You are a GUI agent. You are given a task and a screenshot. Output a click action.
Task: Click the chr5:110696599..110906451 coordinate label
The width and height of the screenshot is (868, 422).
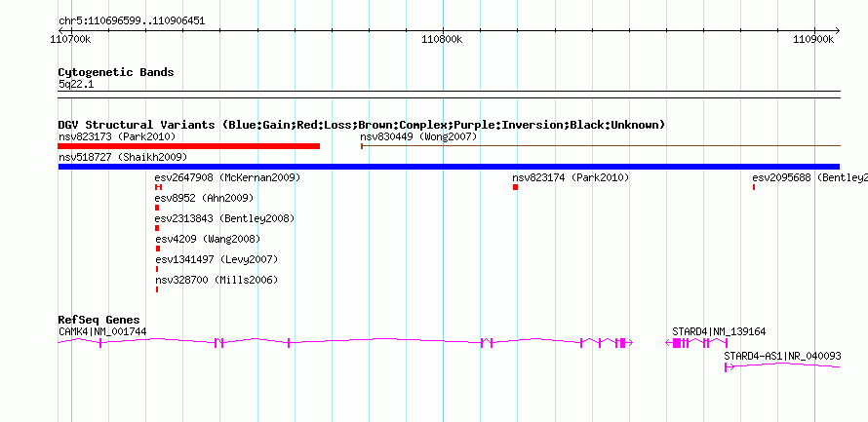[132, 21]
